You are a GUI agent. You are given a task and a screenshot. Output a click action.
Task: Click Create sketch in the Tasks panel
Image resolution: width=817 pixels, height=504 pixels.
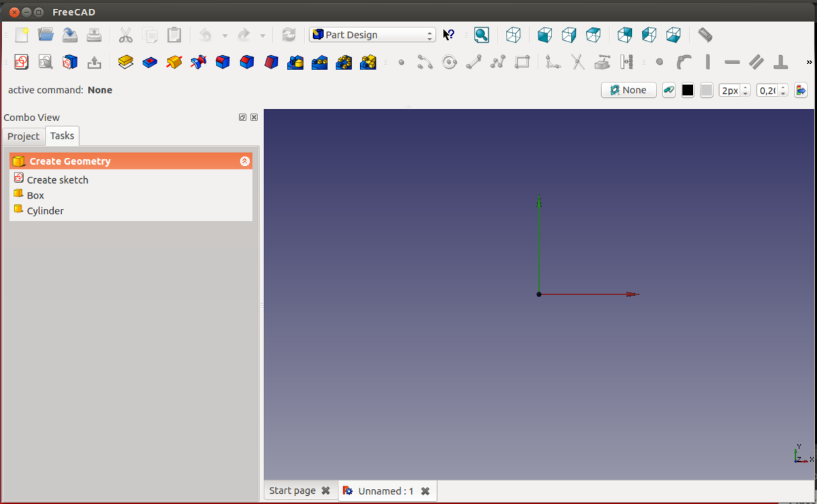57,180
